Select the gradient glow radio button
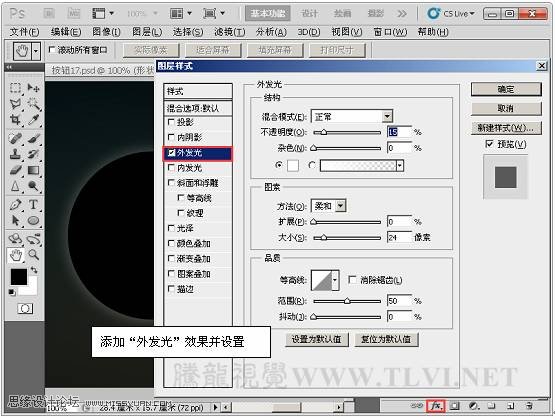Screen dimensions: 555x418 (x=312, y=165)
